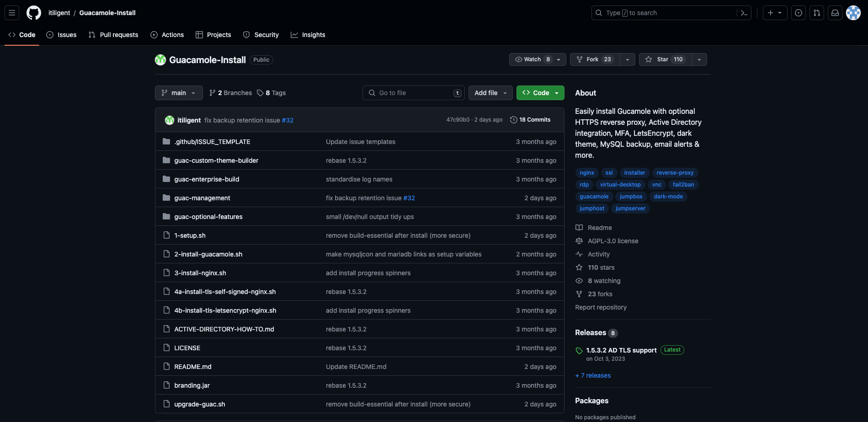
Task: Expand the Add file dropdown
Action: [490, 92]
